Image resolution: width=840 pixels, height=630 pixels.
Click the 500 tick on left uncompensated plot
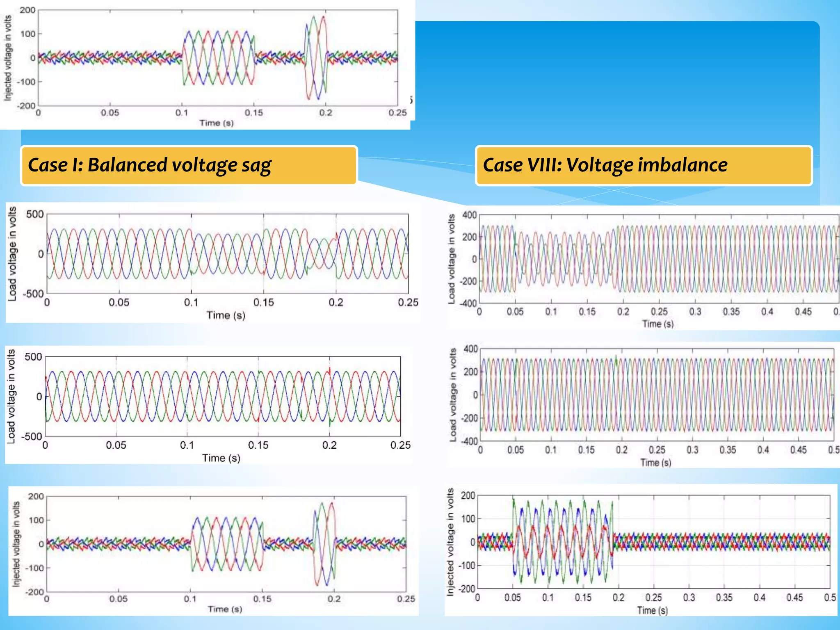[34, 214]
